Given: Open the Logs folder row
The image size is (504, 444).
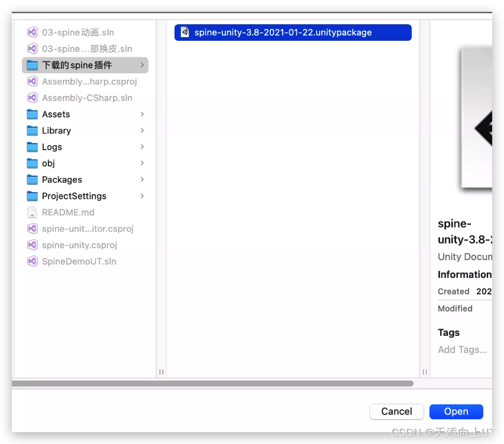Looking at the screenshot, I should [x=85, y=147].
